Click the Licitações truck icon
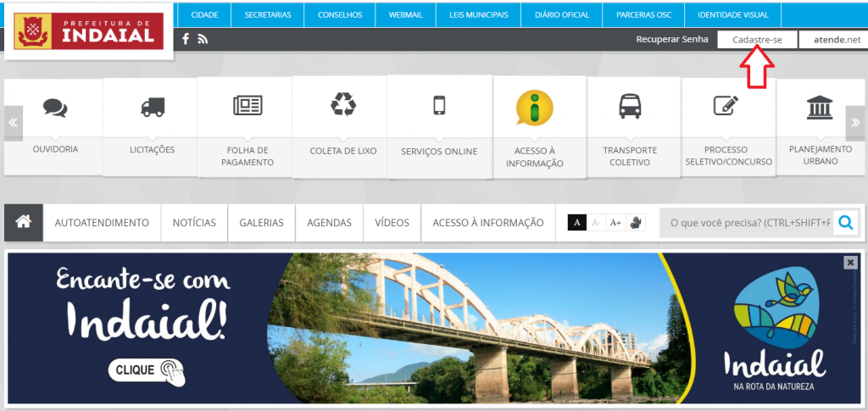This screenshot has width=868, height=411. click(153, 108)
